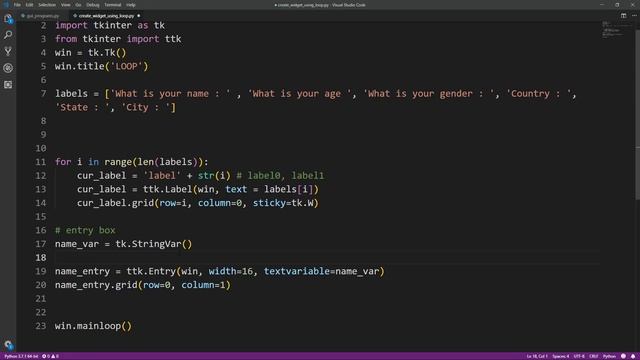Open the Explorer view in the activity bar
The image size is (640, 360).
(x=8, y=18)
